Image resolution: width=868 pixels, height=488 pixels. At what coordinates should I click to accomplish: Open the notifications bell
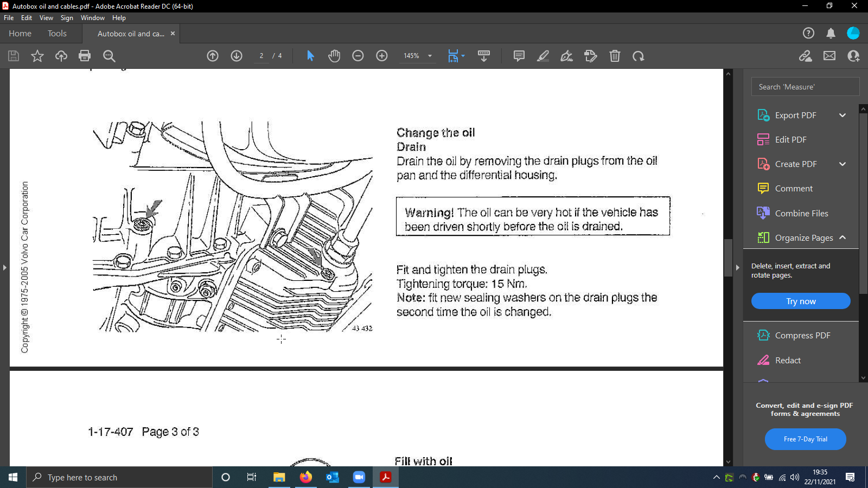click(x=831, y=33)
